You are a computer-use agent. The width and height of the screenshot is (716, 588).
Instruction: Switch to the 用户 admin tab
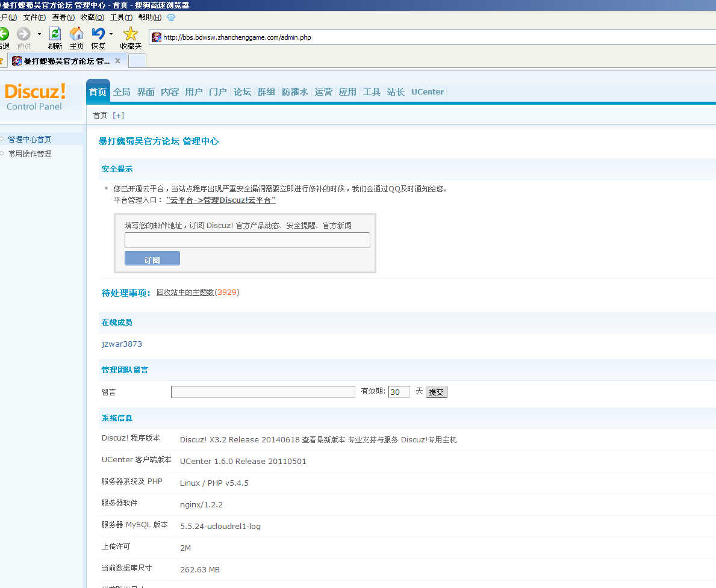194,91
